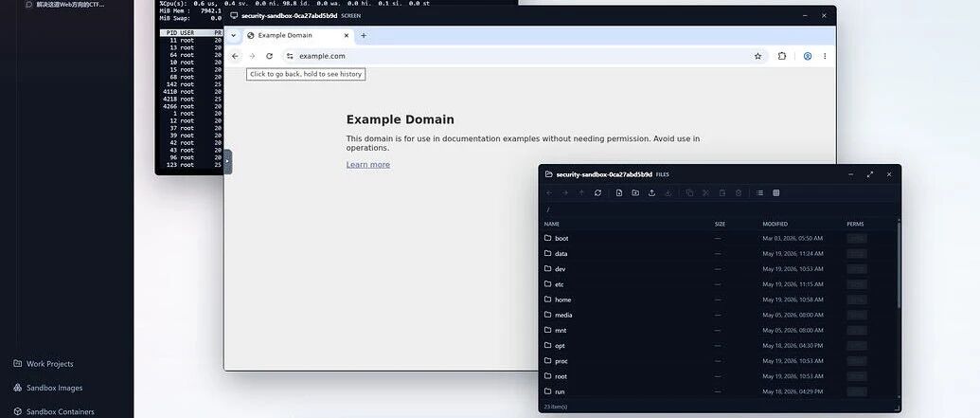
Task: Open the opt folder
Action: click(x=719, y=345)
